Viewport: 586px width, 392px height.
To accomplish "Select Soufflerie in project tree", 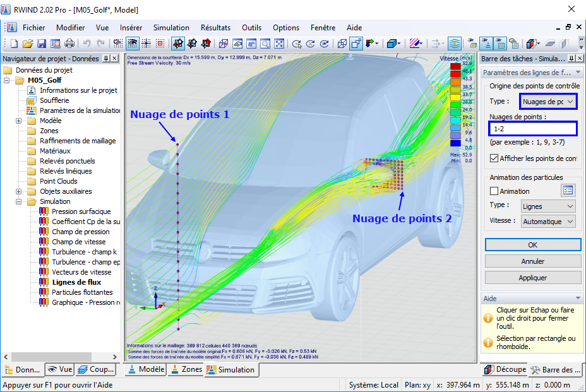I will tap(54, 100).
